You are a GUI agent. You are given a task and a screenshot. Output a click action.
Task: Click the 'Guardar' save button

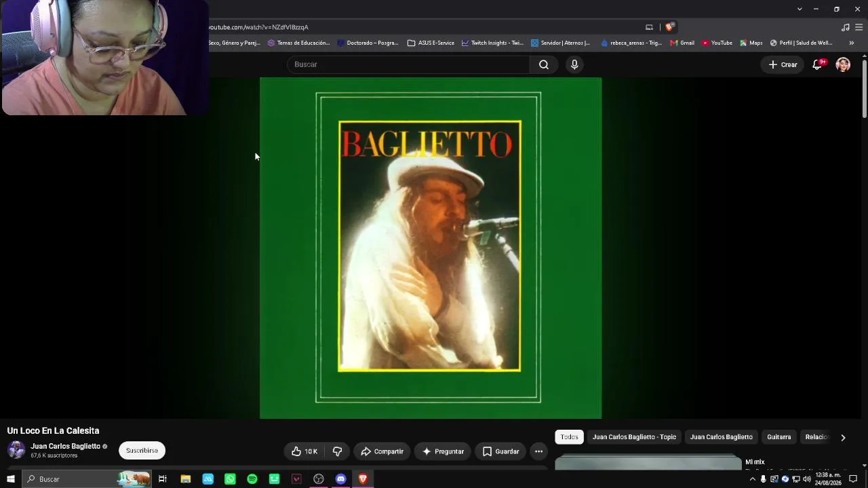pos(501,451)
